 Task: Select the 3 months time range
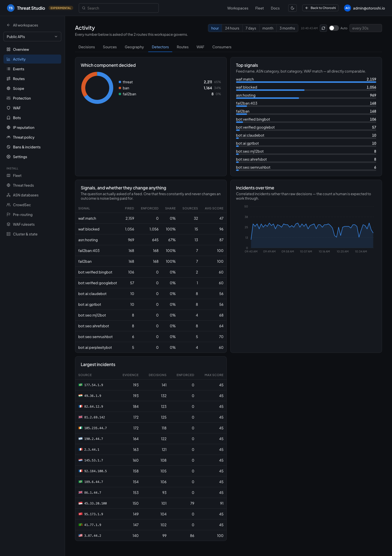point(287,28)
